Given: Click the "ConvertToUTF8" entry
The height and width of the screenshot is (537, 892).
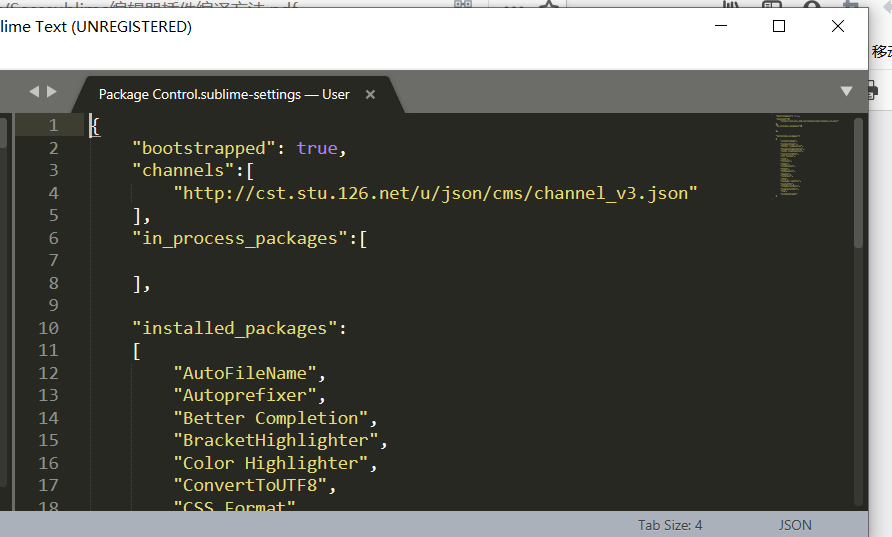Looking at the screenshot, I should click(x=250, y=485).
